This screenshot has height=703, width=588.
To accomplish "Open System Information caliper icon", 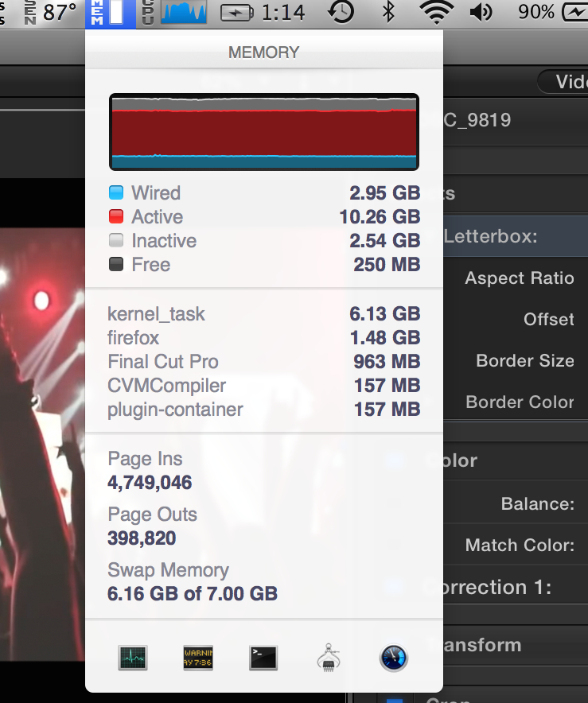I will tap(329, 658).
